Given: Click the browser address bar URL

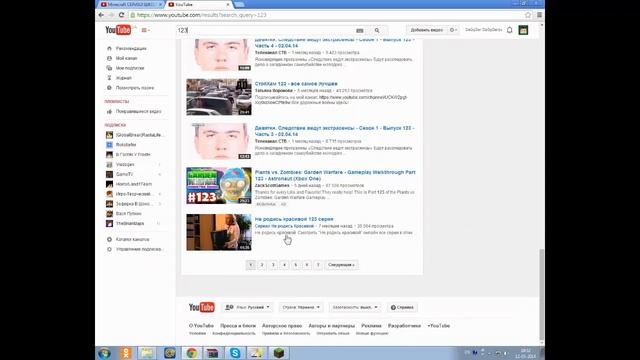Looking at the screenshot, I should (202, 15).
